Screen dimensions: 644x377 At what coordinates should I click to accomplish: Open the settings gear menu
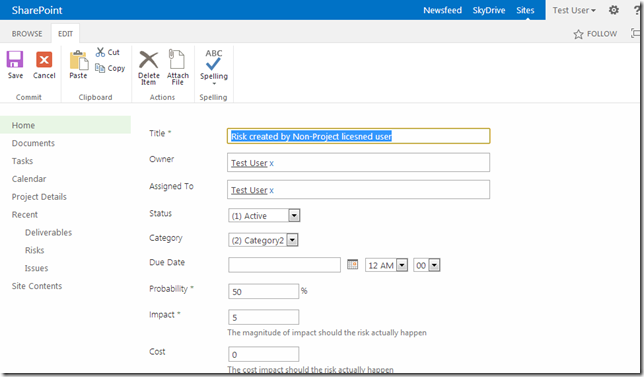pos(614,10)
